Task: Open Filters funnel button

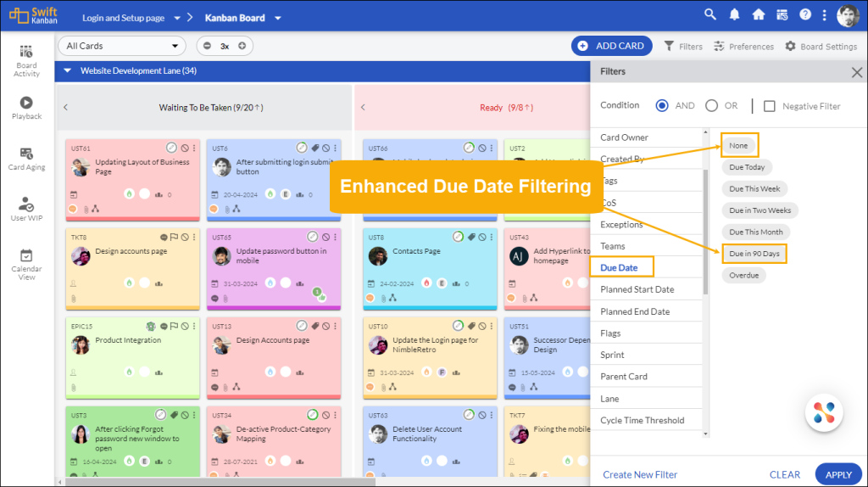Action: pyautogui.click(x=683, y=46)
